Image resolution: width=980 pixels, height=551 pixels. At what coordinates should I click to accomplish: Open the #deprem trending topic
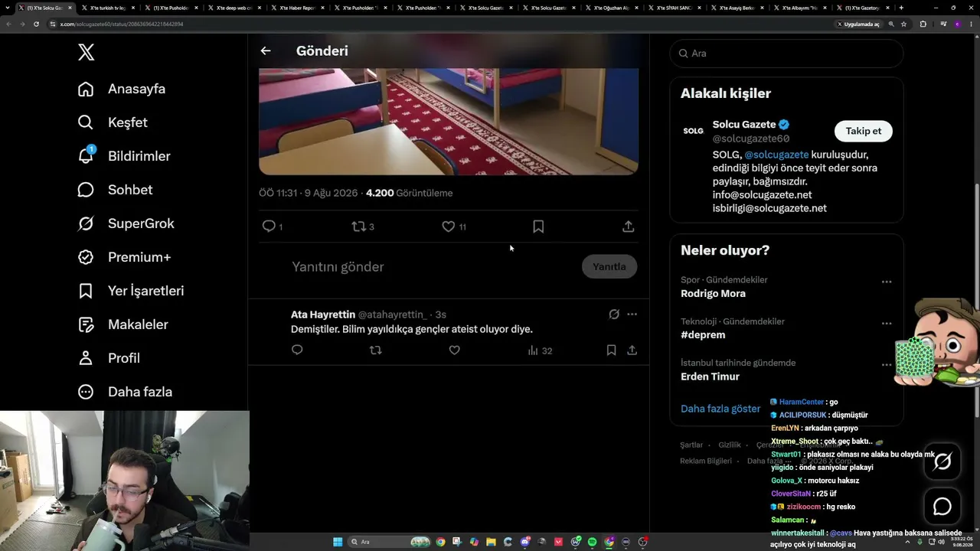coord(703,334)
